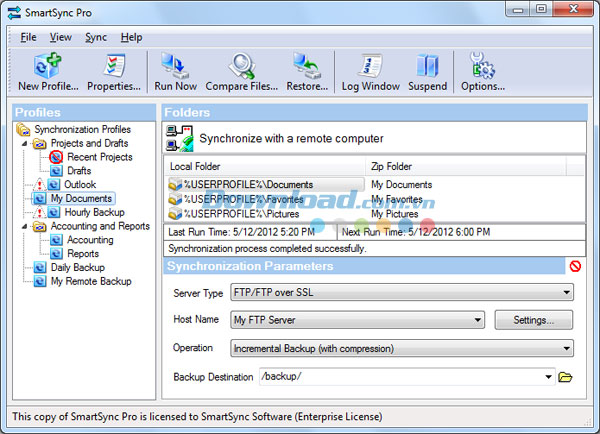Open the Compare Files tool
The image size is (600, 434).
point(241,71)
